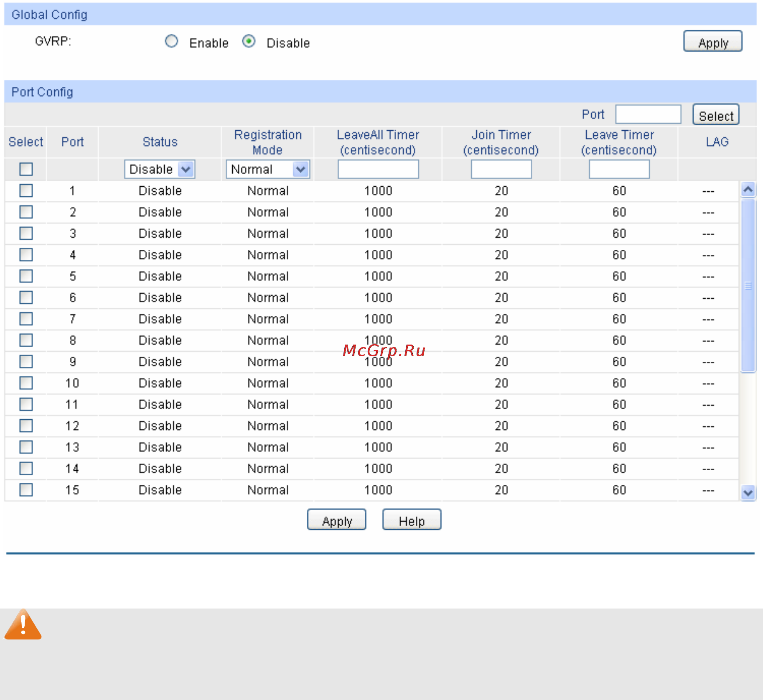Click port number 10 in the table
The height and width of the screenshot is (700, 763).
coord(72,383)
